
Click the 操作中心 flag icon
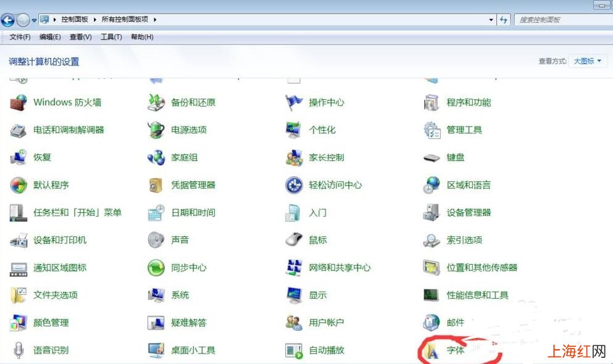tap(294, 102)
